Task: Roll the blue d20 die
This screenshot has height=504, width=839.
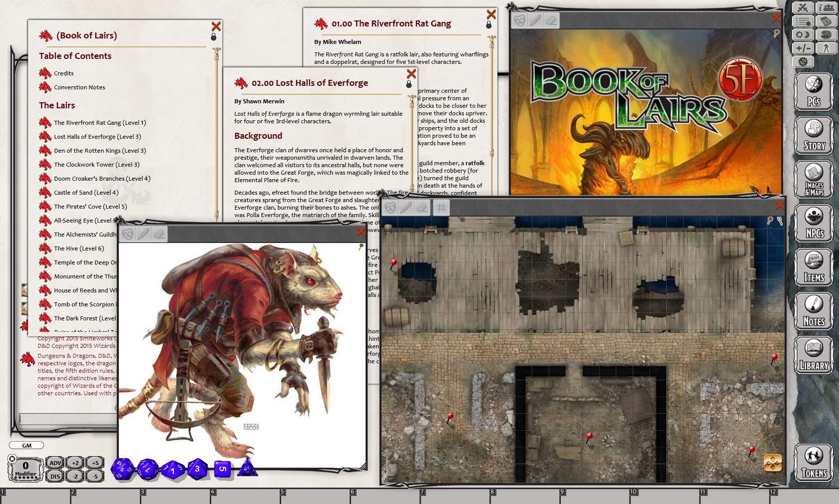Action: [x=122, y=470]
